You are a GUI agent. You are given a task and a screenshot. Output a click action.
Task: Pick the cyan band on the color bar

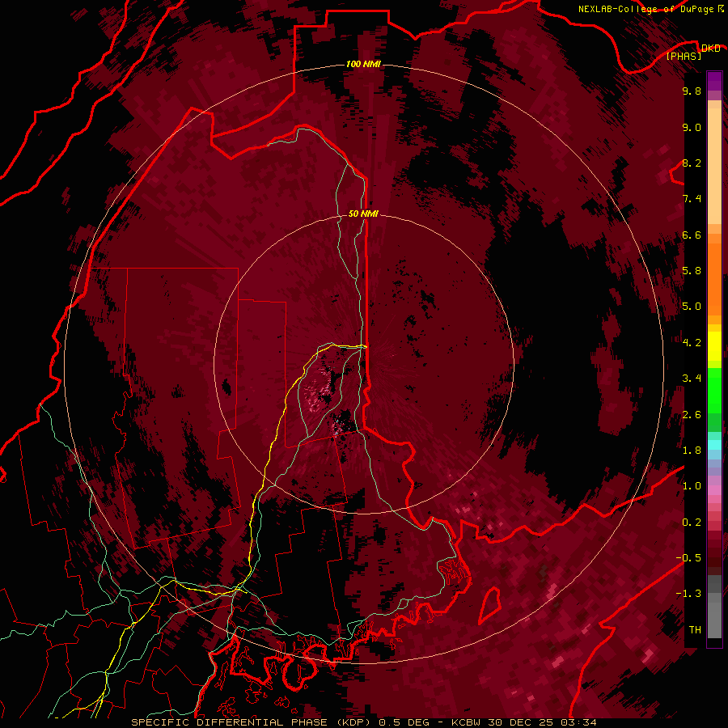click(714, 444)
